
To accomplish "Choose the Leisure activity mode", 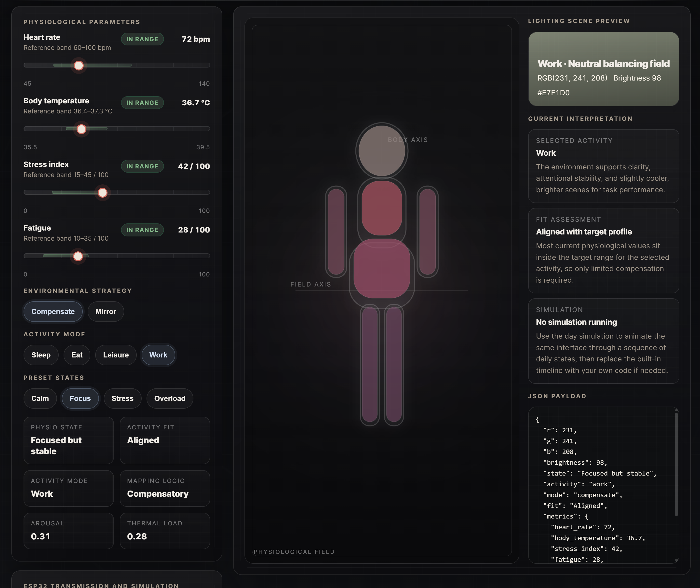I will pyautogui.click(x=116, y=355).
